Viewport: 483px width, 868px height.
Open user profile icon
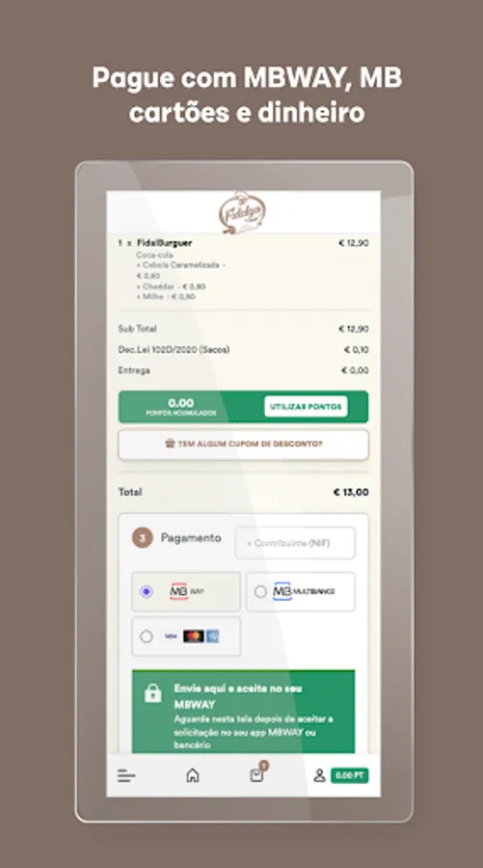click(x=319, y=775)
